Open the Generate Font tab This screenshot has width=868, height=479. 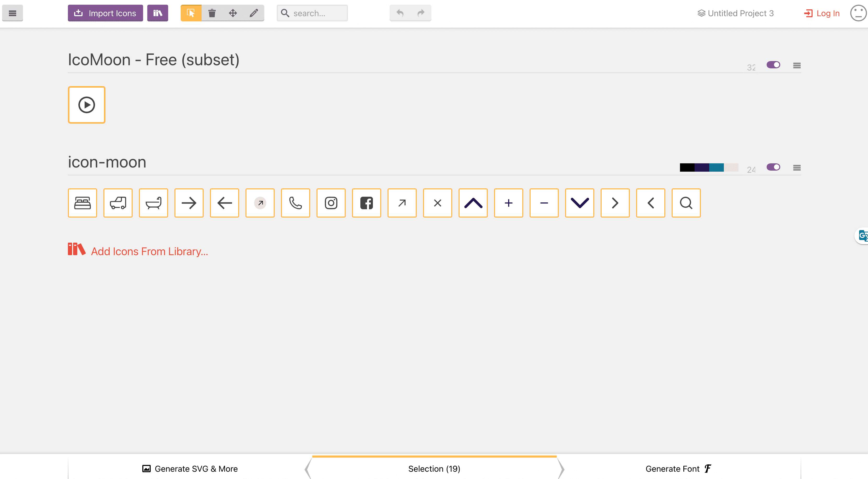pyautogui.click(x=678, y=468)
